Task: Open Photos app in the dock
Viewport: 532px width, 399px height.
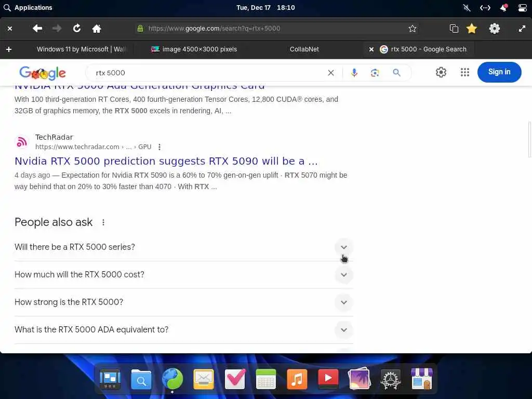Action: [360, 379]
